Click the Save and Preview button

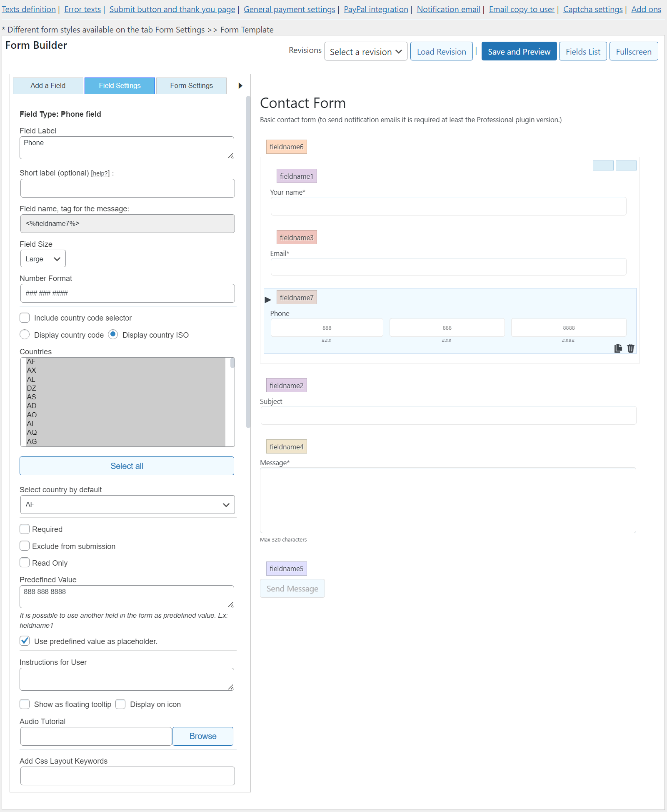coord(519,51)
